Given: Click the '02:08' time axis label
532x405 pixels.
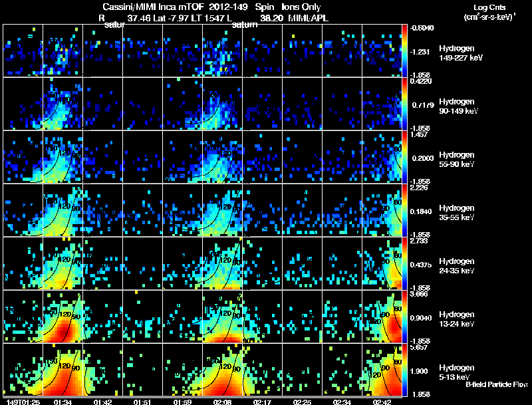Looking at the screenshot, I should (222, 402).
